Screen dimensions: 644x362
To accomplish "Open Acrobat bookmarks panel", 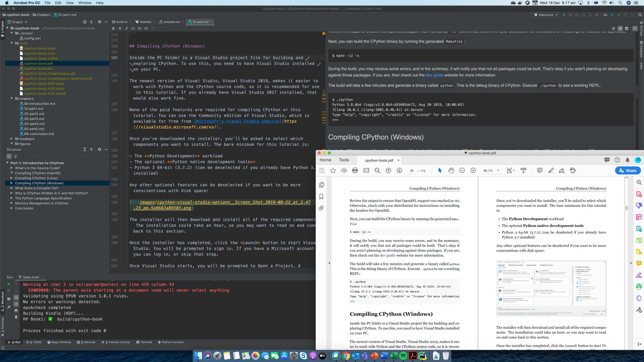I will [321, 196].
